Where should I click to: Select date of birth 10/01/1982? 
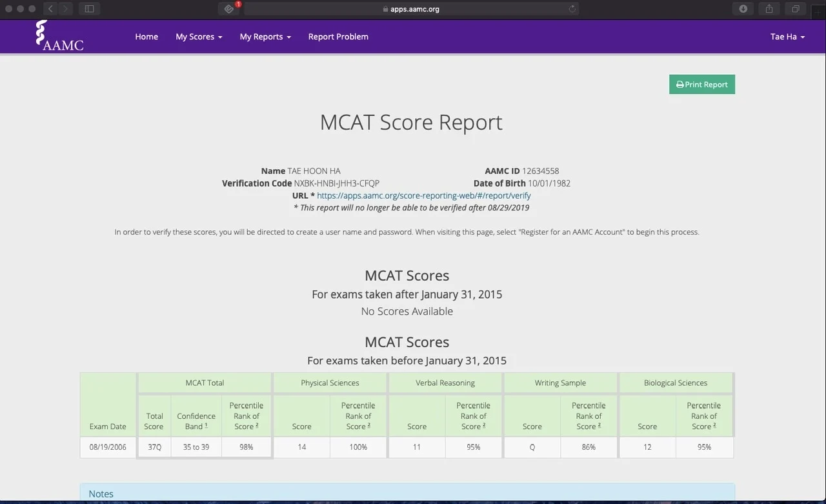(x=549, y=183)
